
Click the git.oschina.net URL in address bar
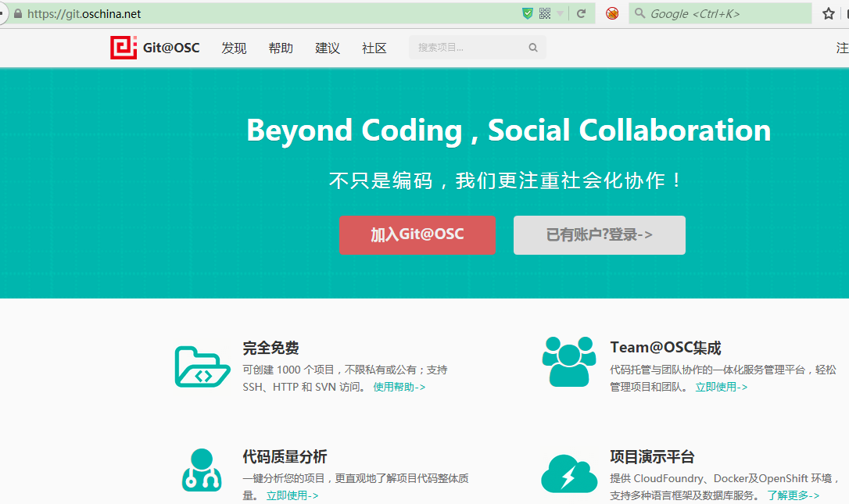pyautogui.click(x=84, y=14)
